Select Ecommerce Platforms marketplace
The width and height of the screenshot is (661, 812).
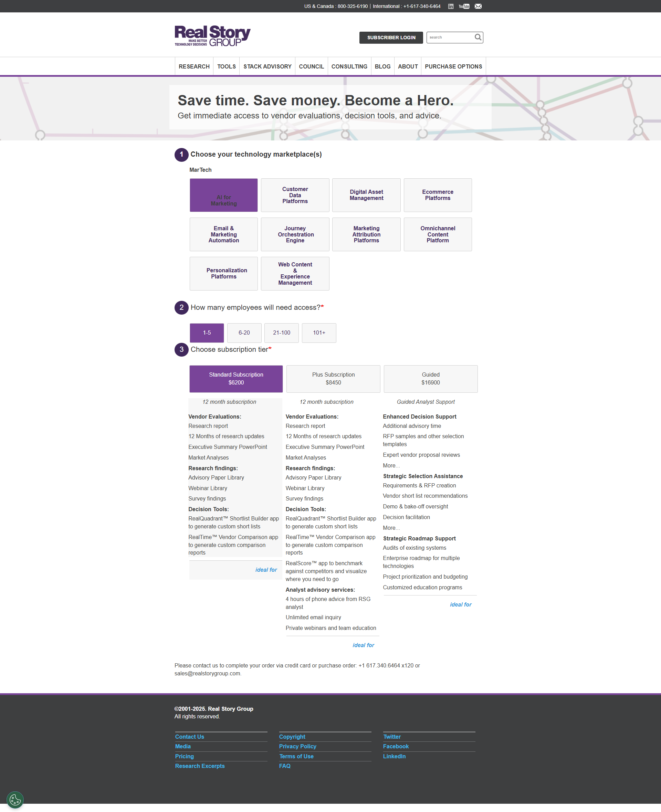(438, 195)
